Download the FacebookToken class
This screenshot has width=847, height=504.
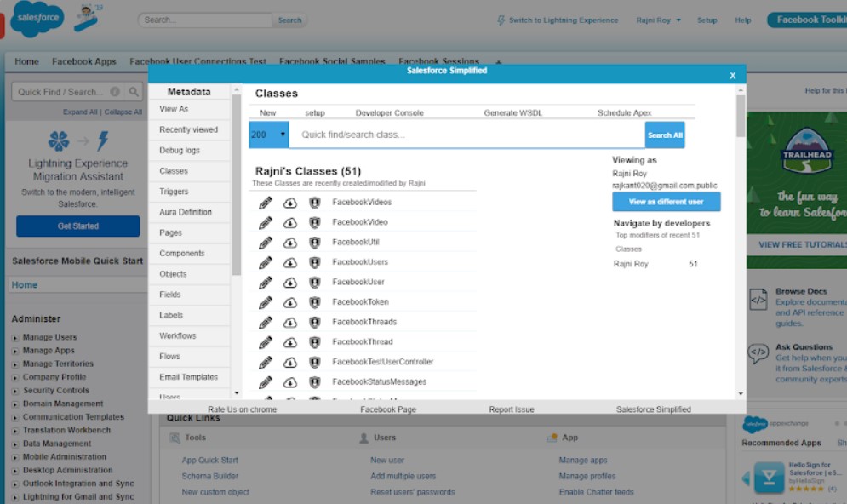290,302
